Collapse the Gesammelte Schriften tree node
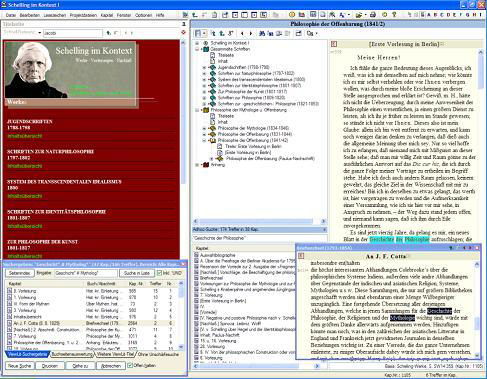This screenshot has width=487, height=379. click(197, 49)
